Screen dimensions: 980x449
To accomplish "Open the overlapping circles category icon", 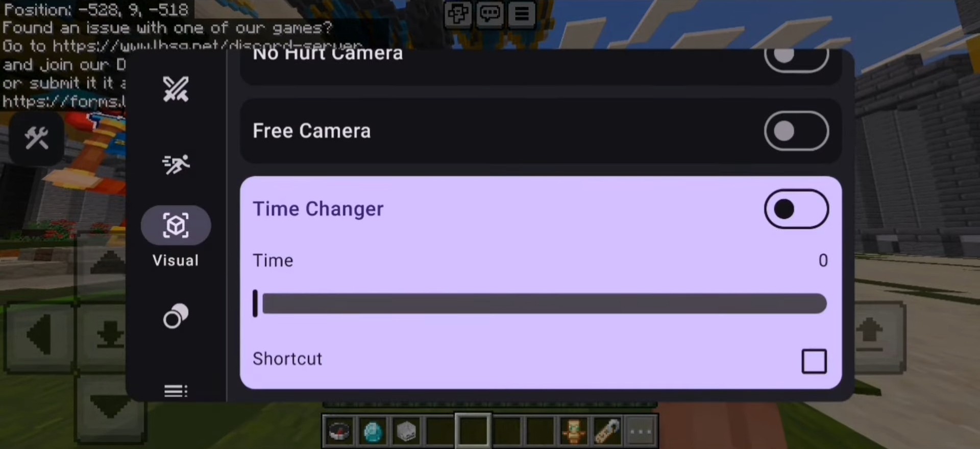I will pyautogui.click(x=176, y=316).
